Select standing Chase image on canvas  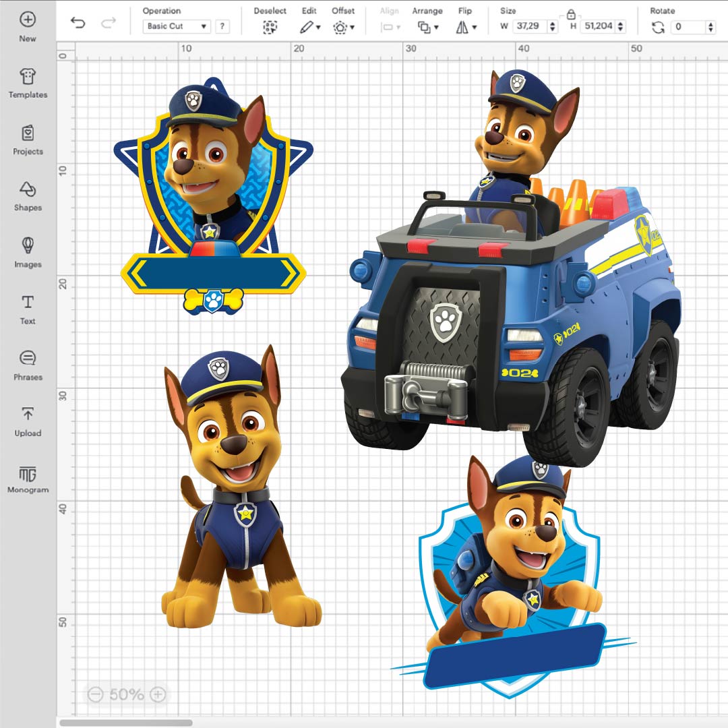point(241,487)
